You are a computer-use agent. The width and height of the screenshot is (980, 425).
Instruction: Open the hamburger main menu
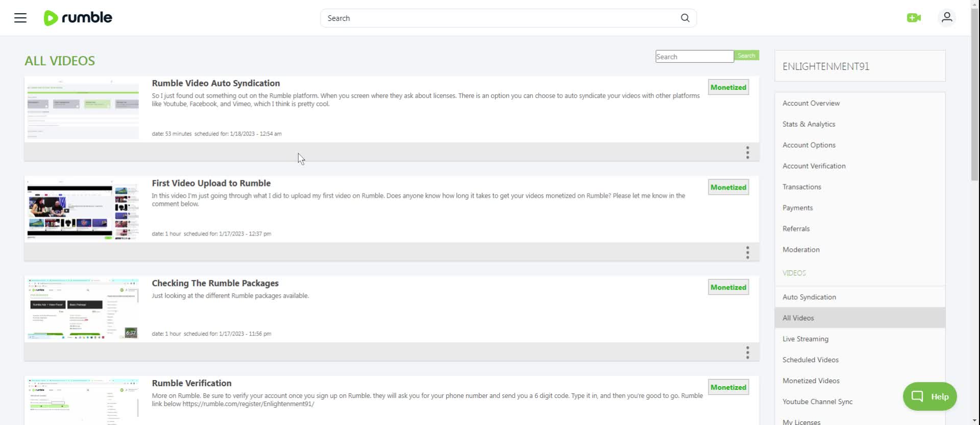point(20,18)
